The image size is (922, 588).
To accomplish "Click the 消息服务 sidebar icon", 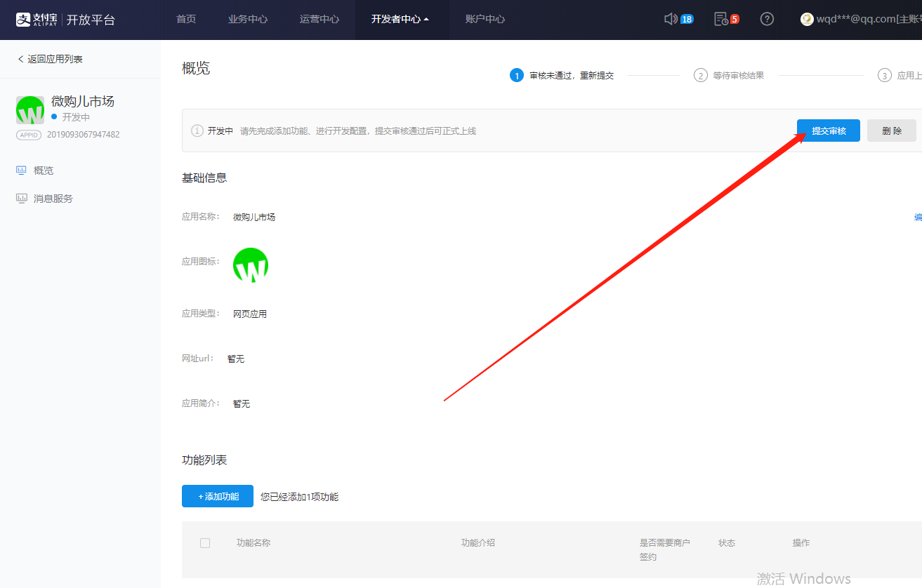I will point(22,199).
